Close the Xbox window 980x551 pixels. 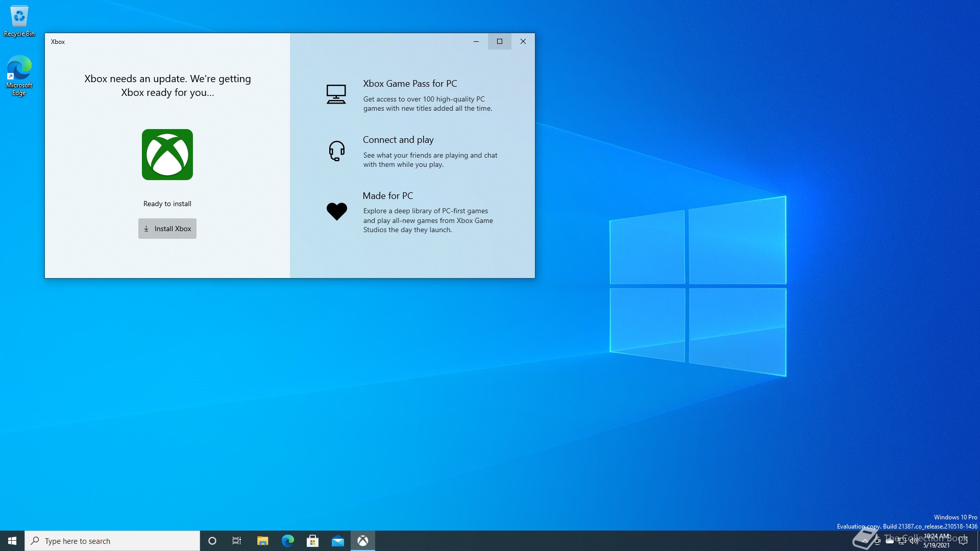(523, 41)
